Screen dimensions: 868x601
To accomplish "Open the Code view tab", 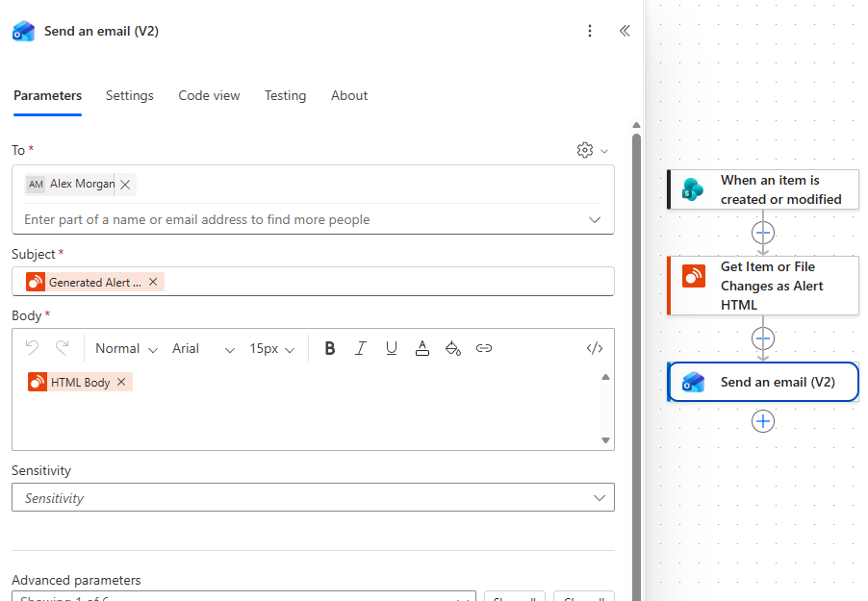I will point(209,96).
